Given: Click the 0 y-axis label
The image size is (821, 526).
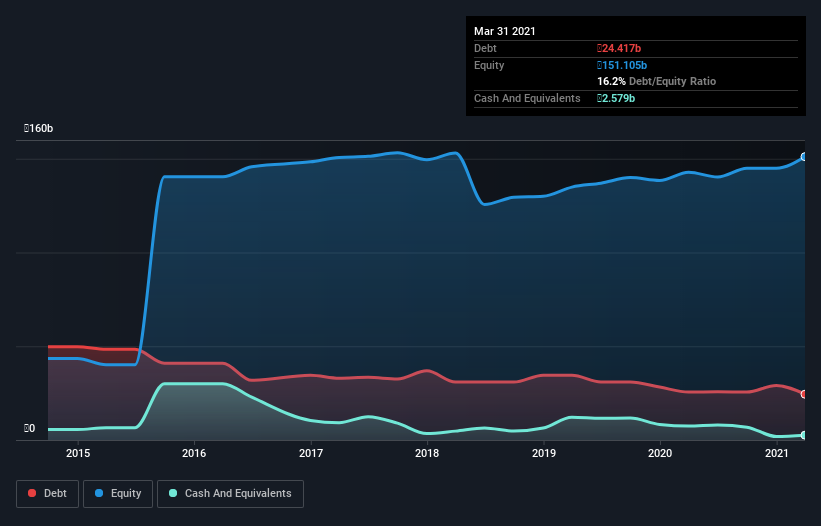Looking at the screenshot, I should point(29,428).
